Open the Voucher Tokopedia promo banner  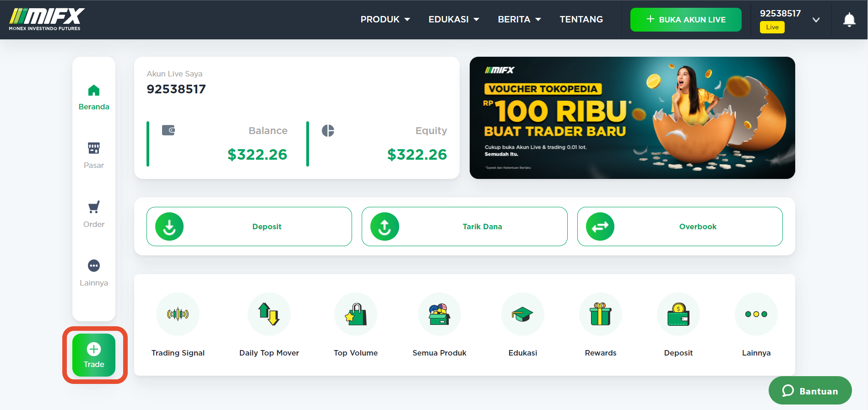[x=632, y=118]
